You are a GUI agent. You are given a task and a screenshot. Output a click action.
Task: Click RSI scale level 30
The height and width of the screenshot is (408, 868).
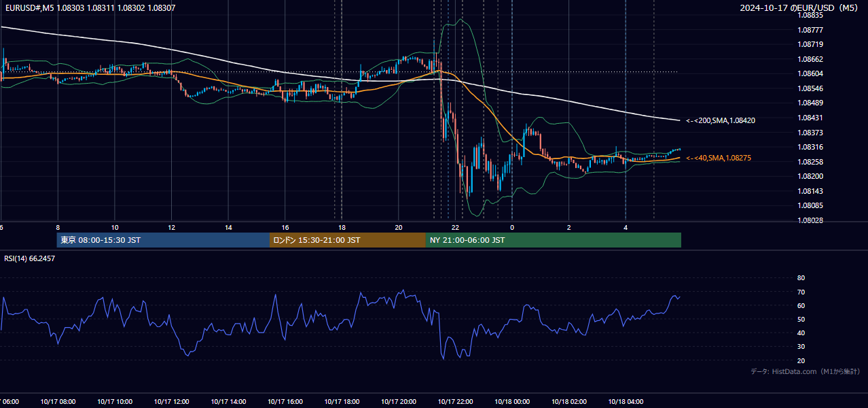[x=801, y=347]
